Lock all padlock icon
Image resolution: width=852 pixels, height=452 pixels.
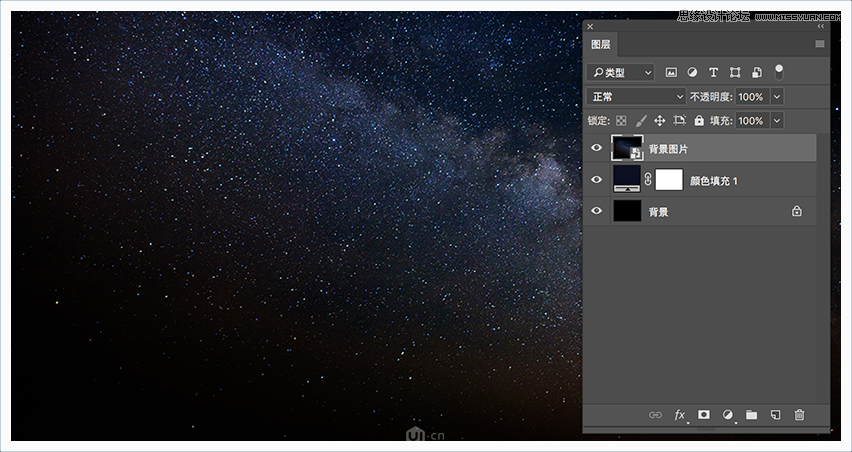(699, 121)
